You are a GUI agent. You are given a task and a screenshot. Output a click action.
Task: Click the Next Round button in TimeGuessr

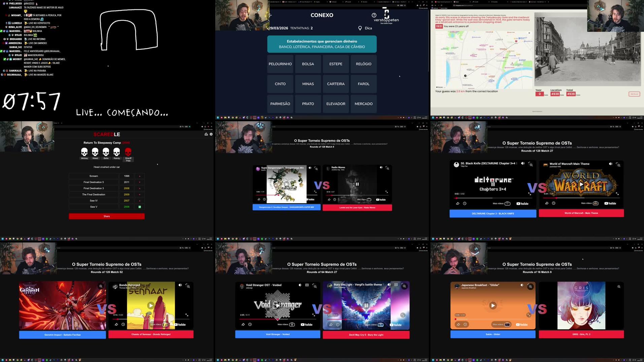(x=635, y=94)
